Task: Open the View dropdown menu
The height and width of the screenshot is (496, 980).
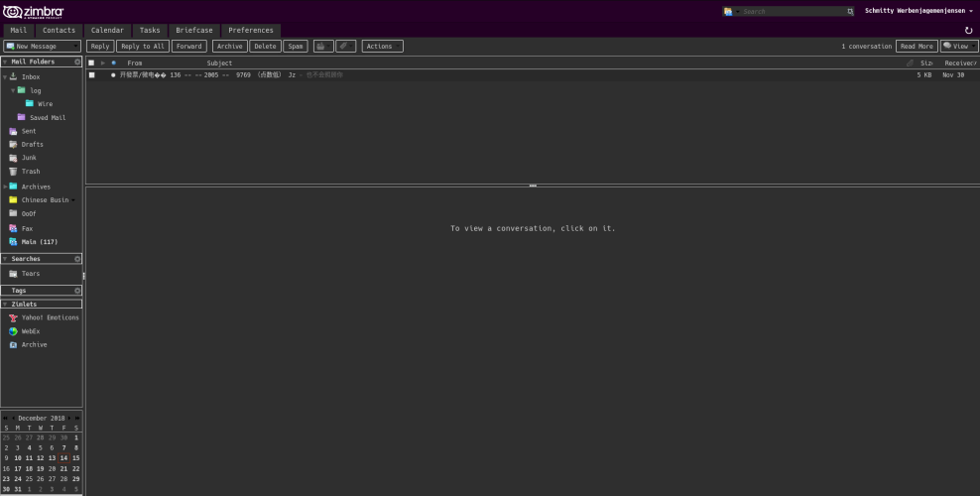Action: coord(959,47)
